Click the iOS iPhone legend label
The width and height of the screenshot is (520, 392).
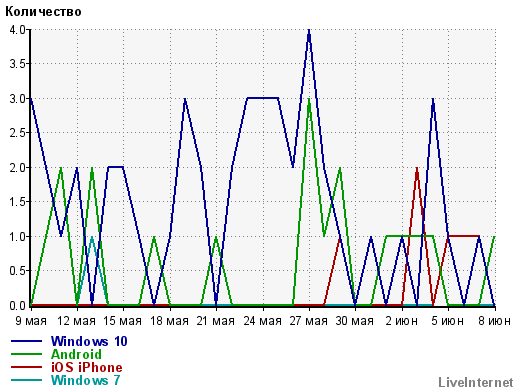coord(87,367)
